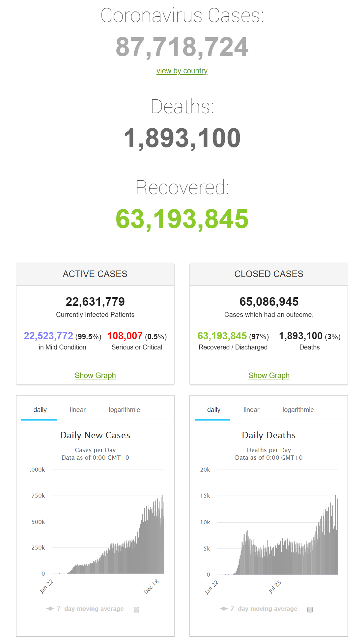Show Graph for Active Cases
The image size is (364, 644).
click(x=95, y=375)
